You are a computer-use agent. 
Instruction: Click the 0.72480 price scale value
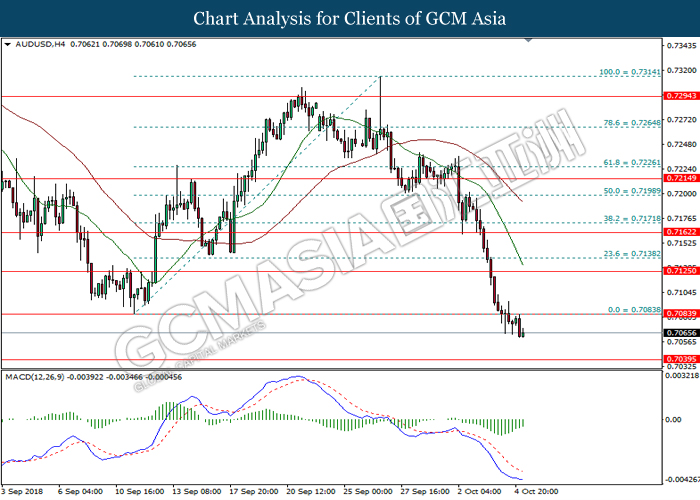[x=682, y=144]
